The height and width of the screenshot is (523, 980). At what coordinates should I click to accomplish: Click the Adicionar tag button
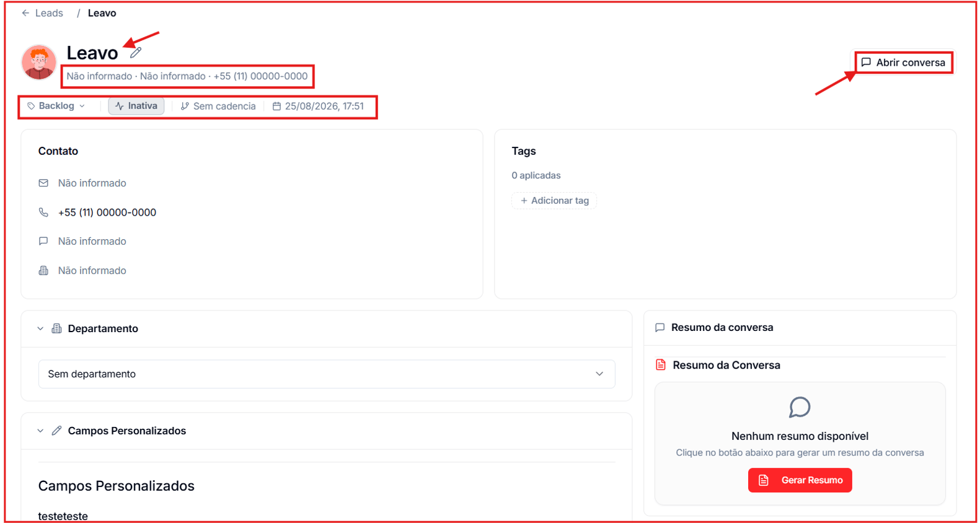pos(554,200)
